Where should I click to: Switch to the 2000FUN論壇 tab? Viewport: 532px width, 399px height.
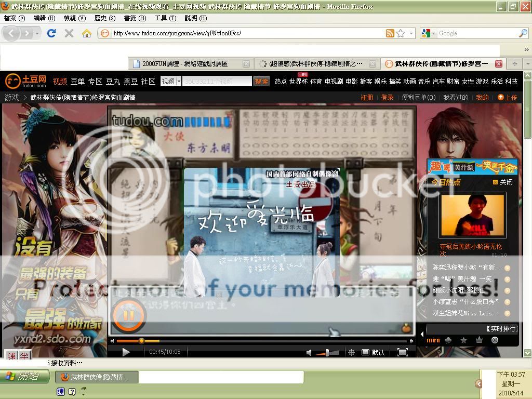click(184, 63)
